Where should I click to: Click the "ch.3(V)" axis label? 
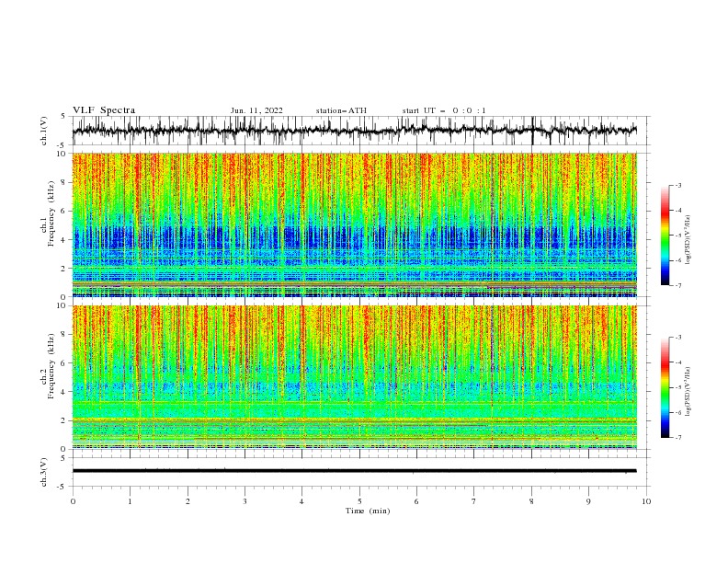tap(44, 472)
